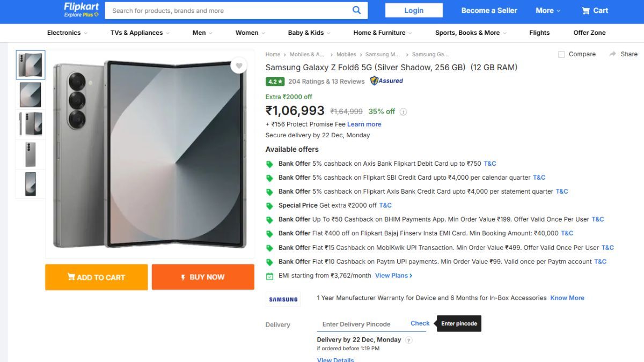This screenshot has height=362, width=644.
Task: Go to Mobiles breadcrumb
Action: pos(346,54)
